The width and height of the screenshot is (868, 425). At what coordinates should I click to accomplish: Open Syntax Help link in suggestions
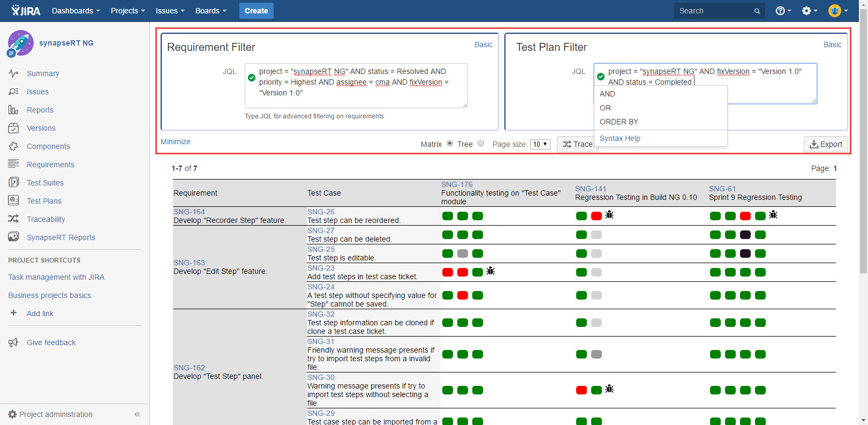pyautogui.click(x=620, y=138)
